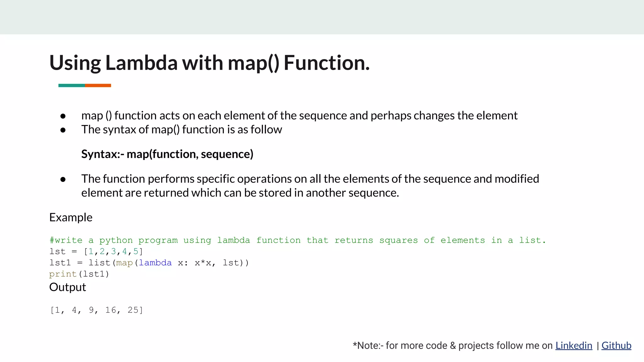Click the slide title about Lambda with map()

(x=209, y=63)
